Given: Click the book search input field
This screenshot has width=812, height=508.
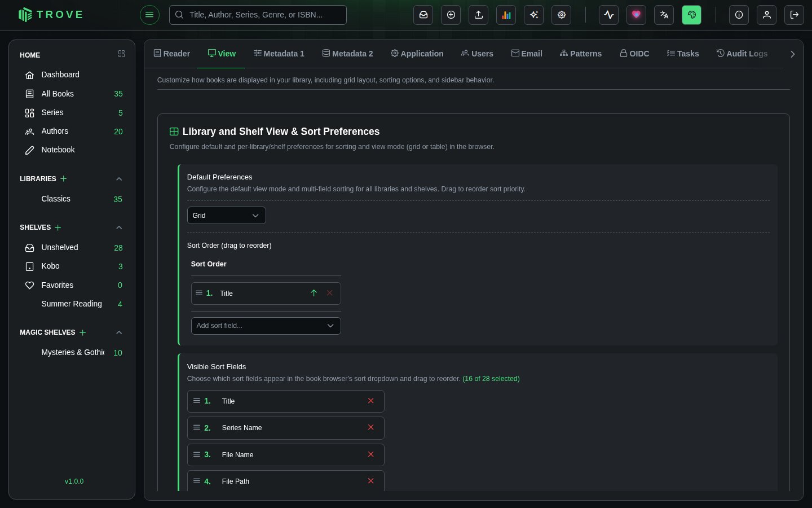Looking at the screenshot, I should (x=258, y=15).
